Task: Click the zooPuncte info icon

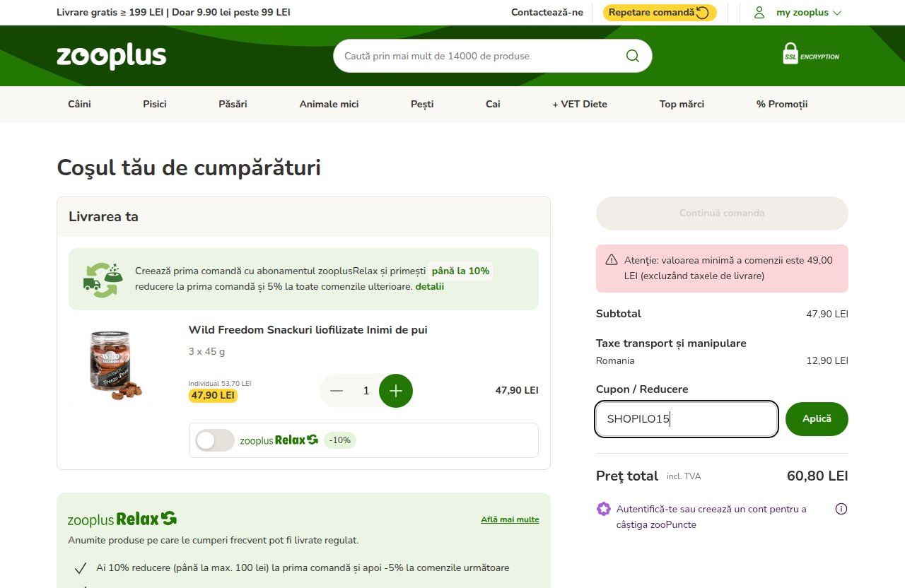Action: coord(841,509)
